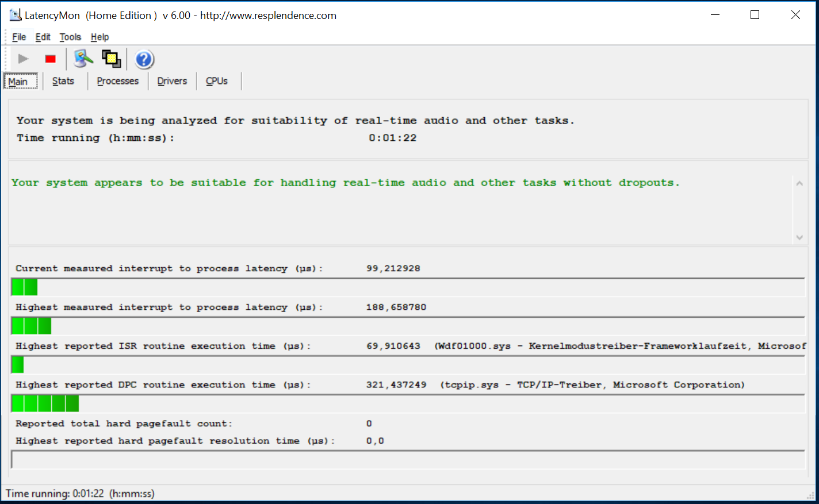Click the computer-with-pen toolbar icon
819x504 pixels.
[83, 59]
